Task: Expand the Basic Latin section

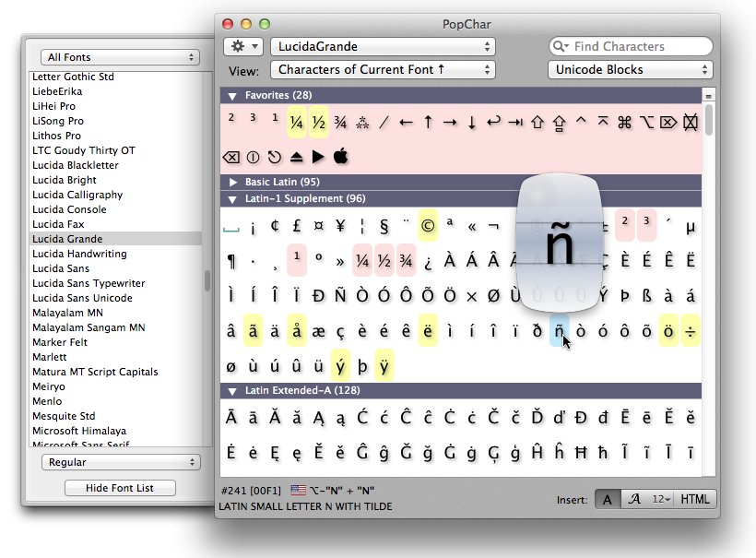Action: (x=234, y=182)
